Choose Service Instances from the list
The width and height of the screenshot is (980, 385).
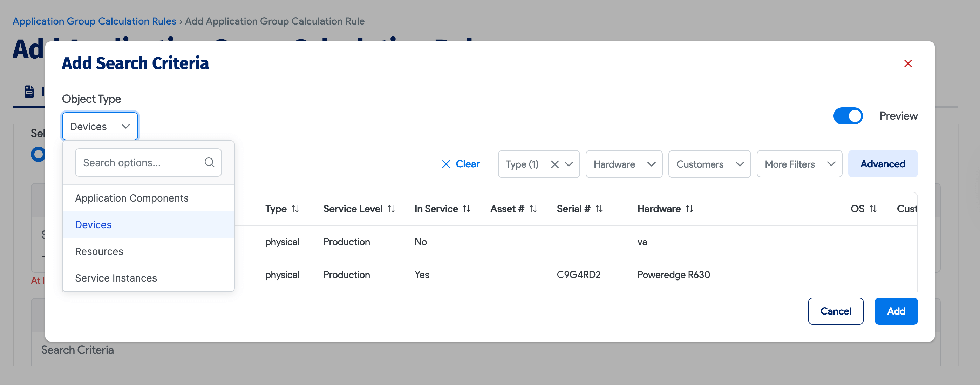click(116, 278)
